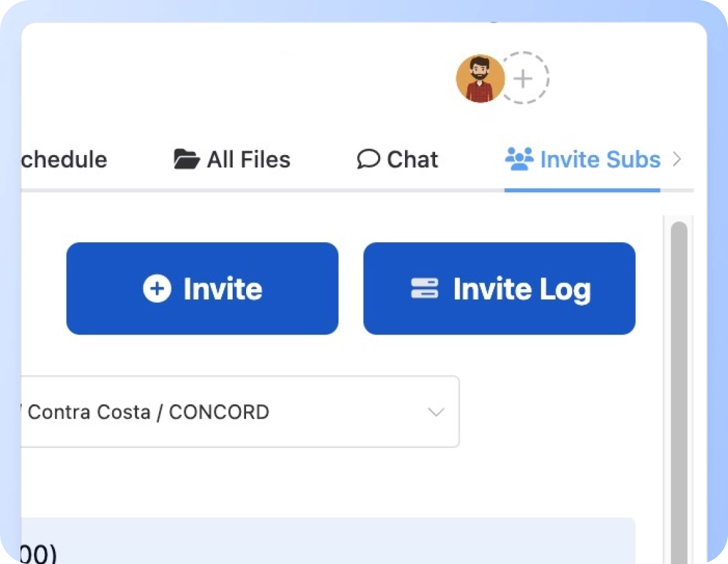The width and height of the screenshot is (728, 564).
Task: Click the plus circle icon in Invite button
Action: point(157,288)
